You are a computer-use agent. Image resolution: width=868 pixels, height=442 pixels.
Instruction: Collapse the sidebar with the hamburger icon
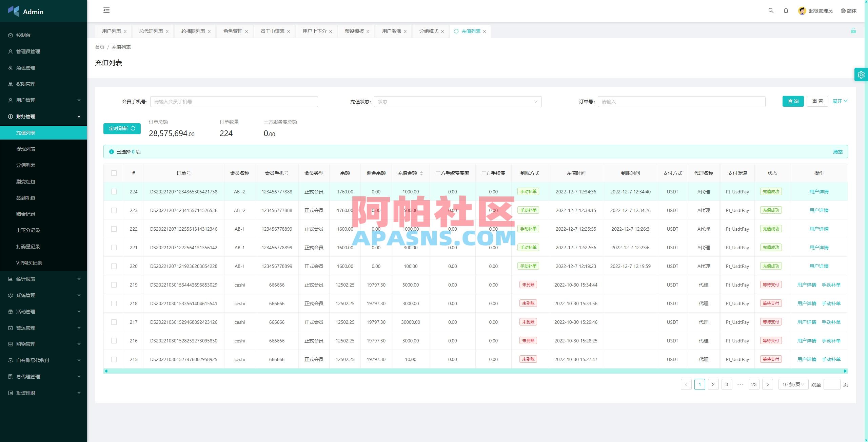click(106, 10)
